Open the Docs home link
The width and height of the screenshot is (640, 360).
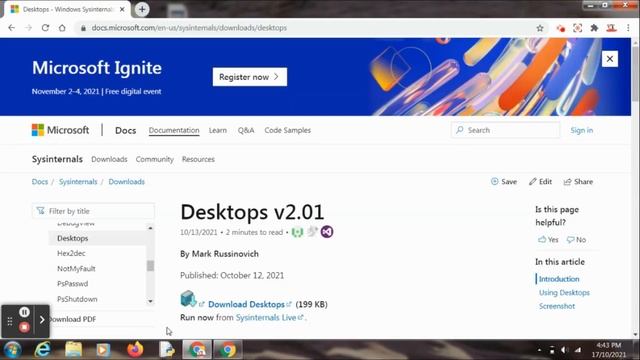click(125, 130)
